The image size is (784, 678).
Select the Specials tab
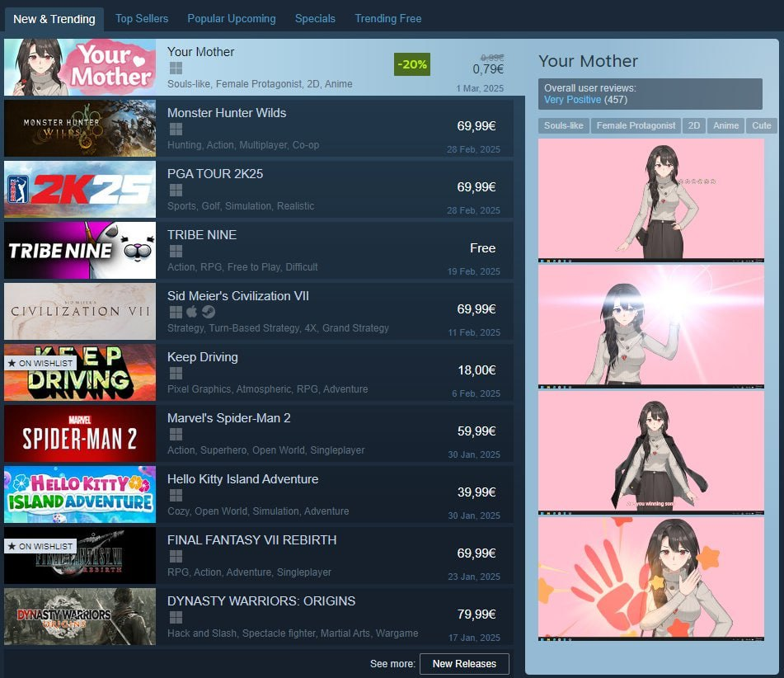pyautogui.click(x=315, y=18)
